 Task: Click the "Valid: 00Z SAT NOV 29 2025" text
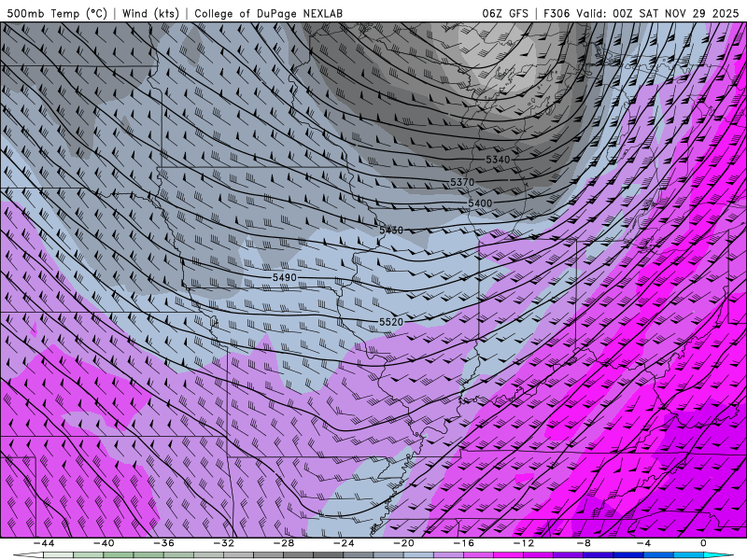coord(659,13)
